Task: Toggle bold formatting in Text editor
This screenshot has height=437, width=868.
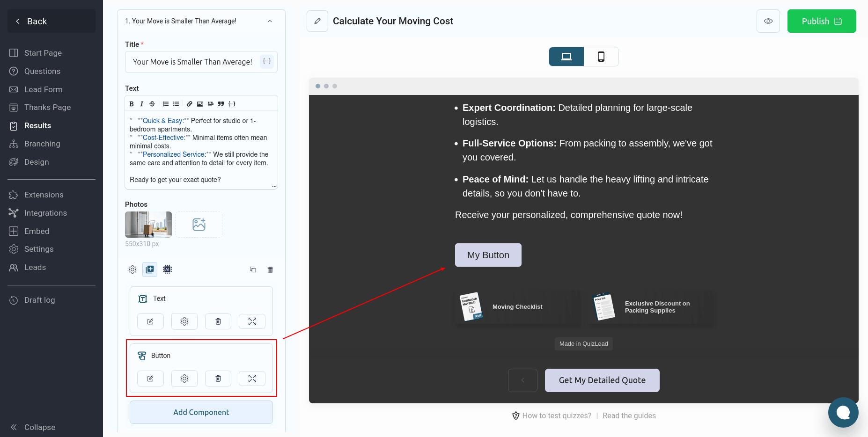Action: tap(132, 104)
